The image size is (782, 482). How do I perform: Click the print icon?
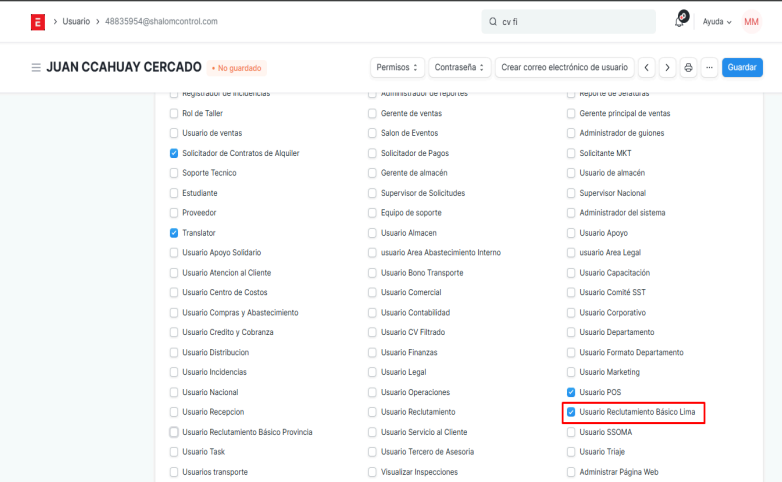(688, 67)
